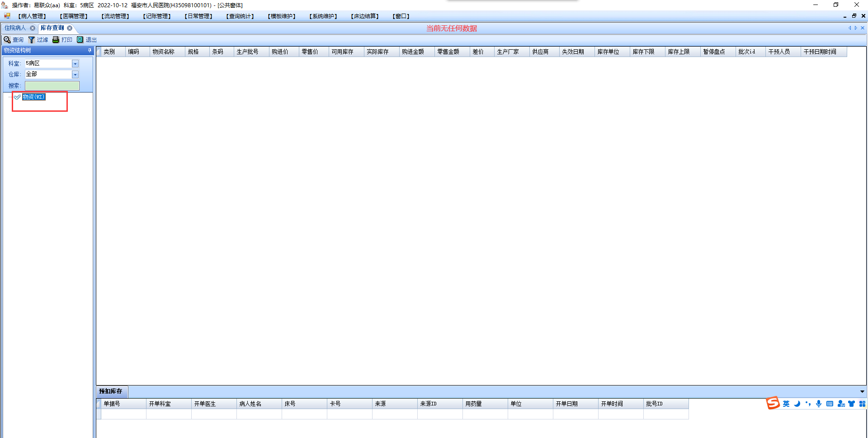Pin the 物资结构树 panel
This screenshot has height=438, width=868.
[x=90, y=51]
